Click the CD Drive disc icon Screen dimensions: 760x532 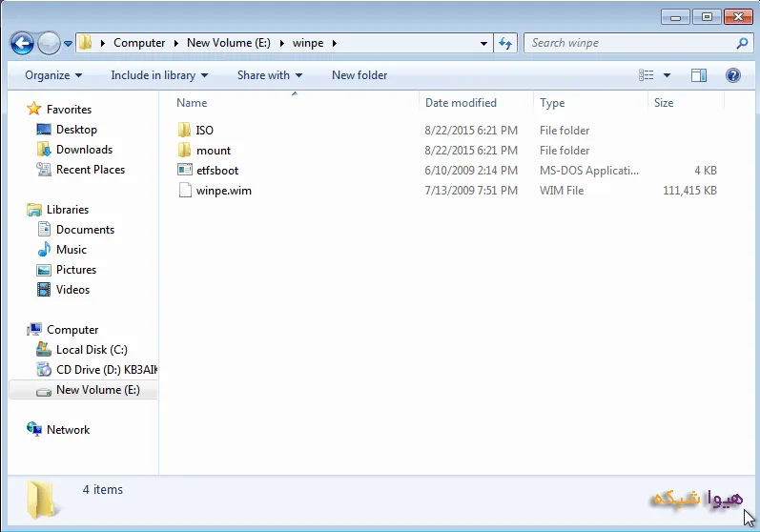(44, 369)
